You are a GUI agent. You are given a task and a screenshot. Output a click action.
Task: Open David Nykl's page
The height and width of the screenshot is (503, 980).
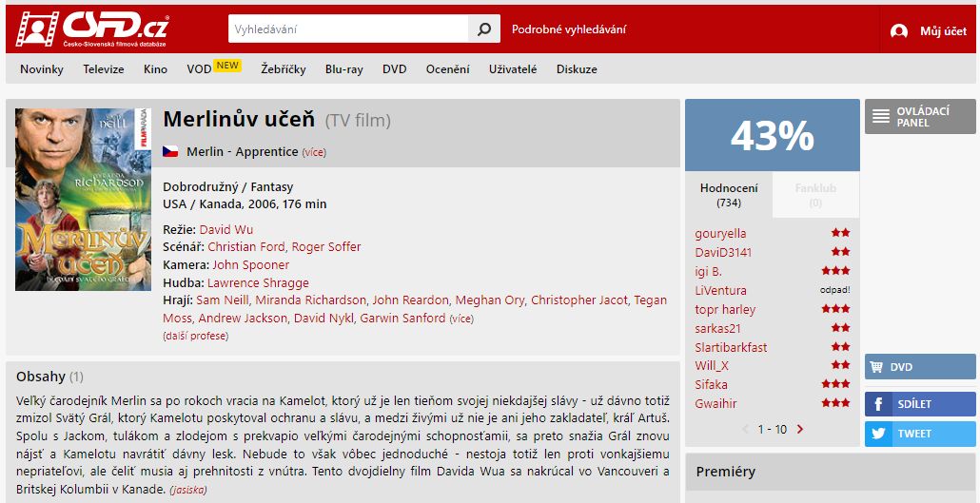[323, 318]
